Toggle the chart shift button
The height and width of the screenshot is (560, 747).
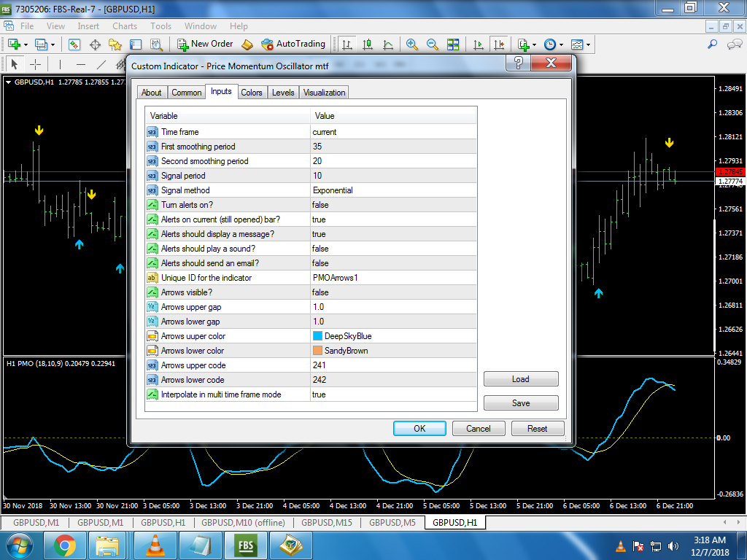[x=499, y=44]
